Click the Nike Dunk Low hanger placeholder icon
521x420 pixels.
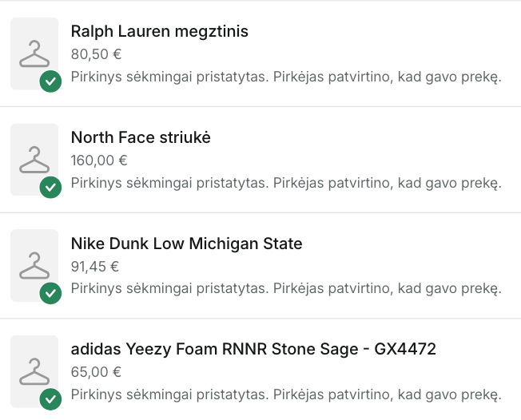34,265
